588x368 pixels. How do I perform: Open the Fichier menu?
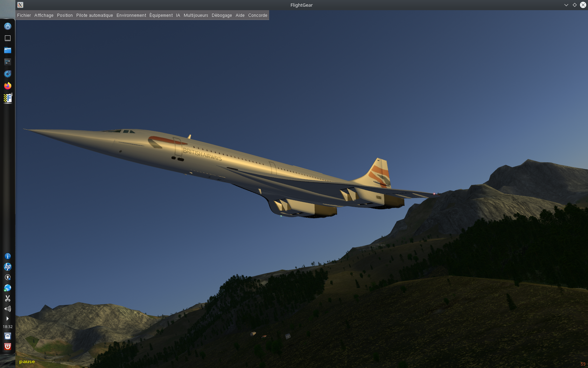[x=24, y=15]
